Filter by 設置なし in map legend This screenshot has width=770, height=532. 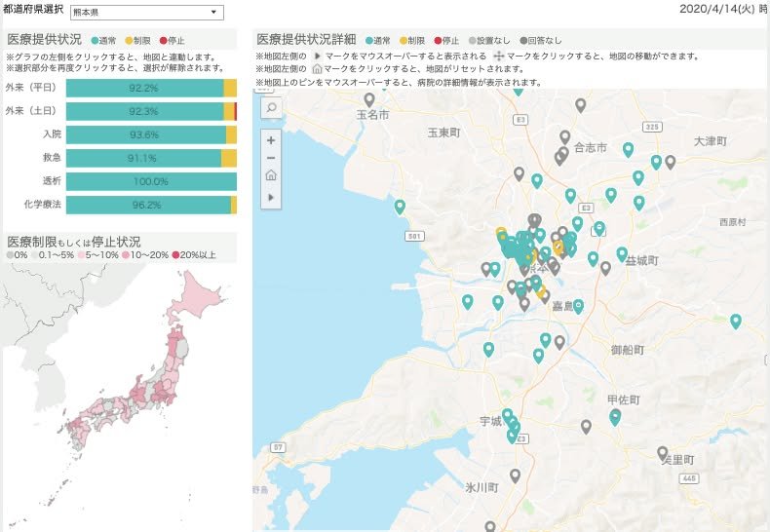(x=481, y=41)
